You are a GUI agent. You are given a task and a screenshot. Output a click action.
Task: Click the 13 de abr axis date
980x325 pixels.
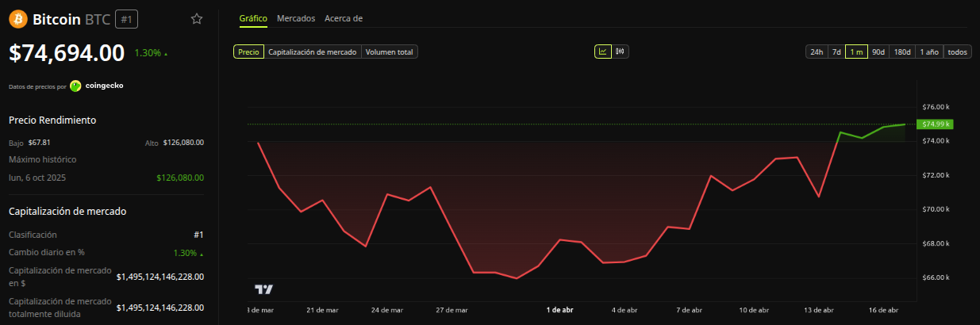(818, 310)
